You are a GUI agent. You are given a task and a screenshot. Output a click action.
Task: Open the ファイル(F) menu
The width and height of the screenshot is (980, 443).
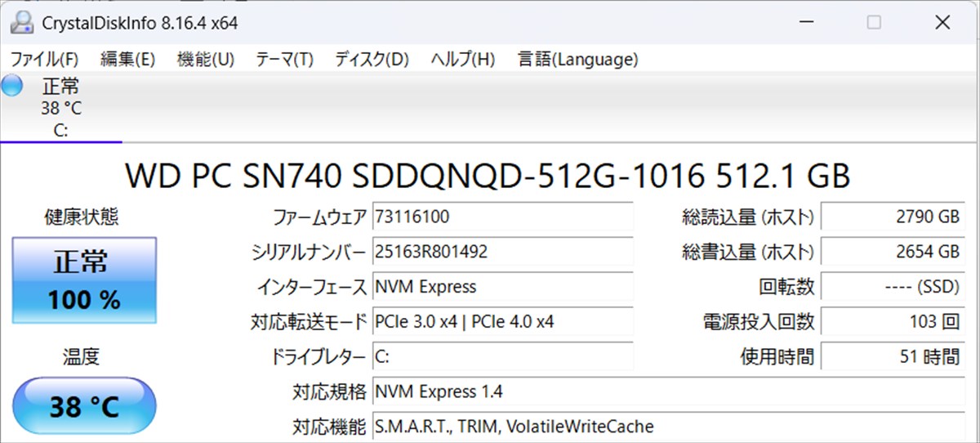click(44, 59)
